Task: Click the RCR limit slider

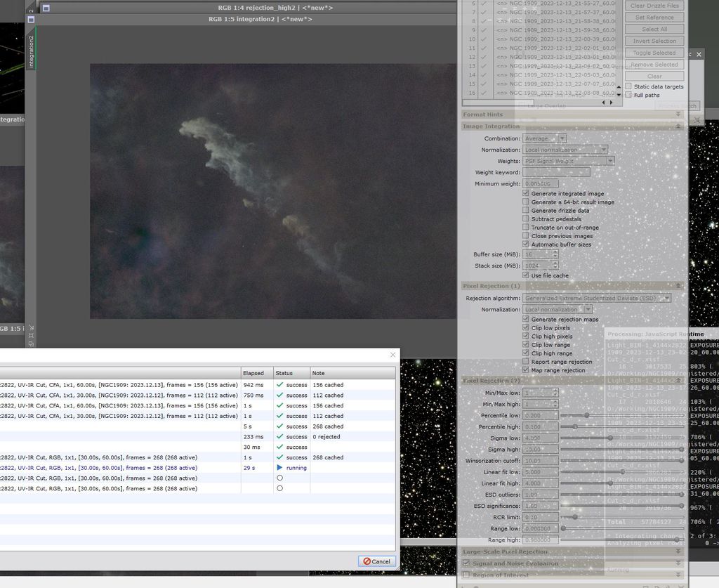Action: point(621,517)
